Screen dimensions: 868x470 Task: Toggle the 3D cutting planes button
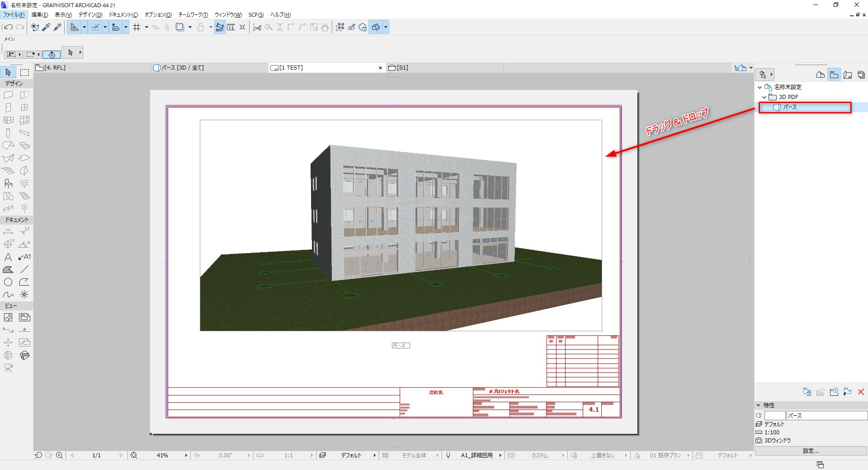(376, 27)
